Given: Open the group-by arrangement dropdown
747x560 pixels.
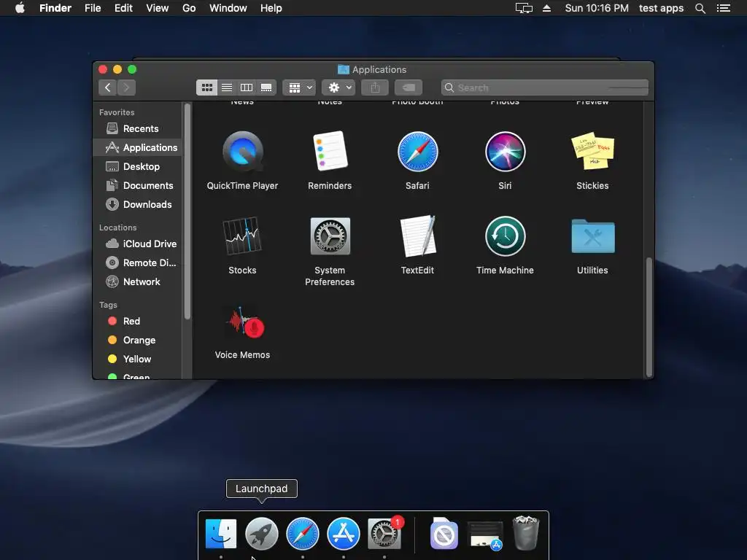Looking at the screenshot, I should pyautogui.click(x=299, y=87).
